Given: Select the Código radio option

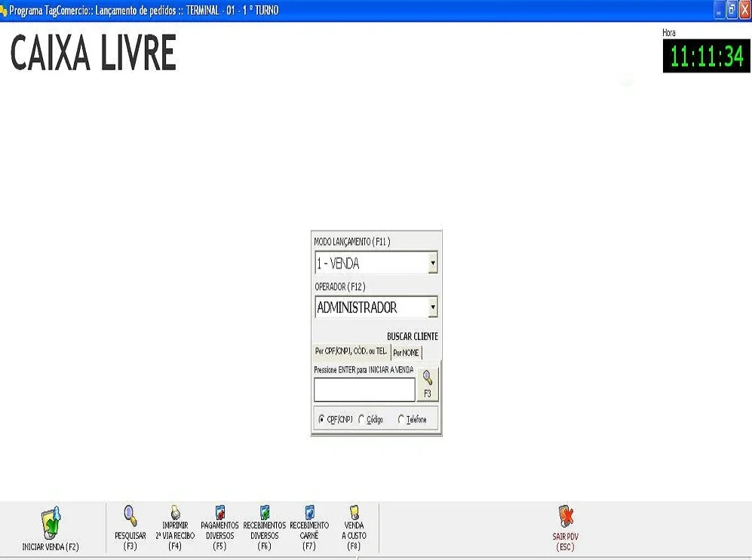Looking at the screenshot, I should (361, 419).
